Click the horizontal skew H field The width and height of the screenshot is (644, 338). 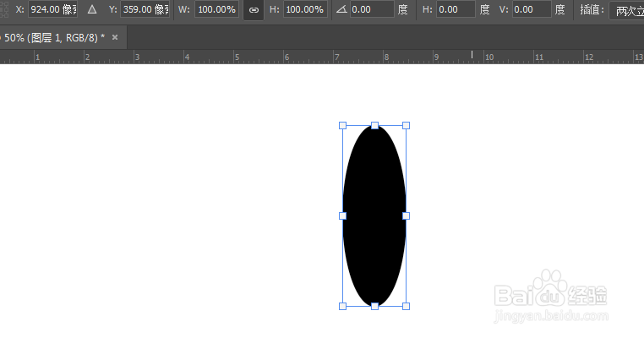455,9
